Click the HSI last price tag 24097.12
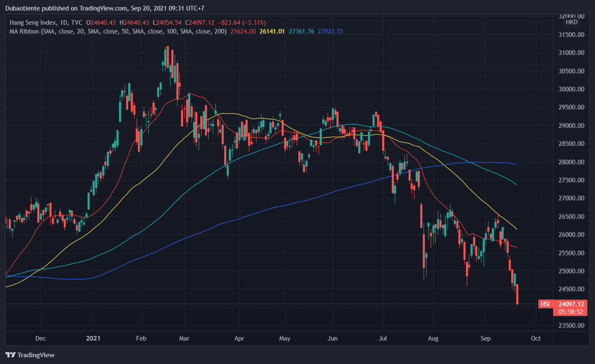 coord(571,304)
